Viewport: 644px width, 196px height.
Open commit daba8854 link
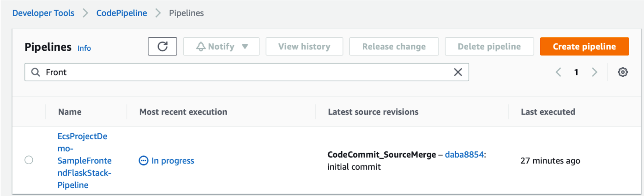point(464,155)
